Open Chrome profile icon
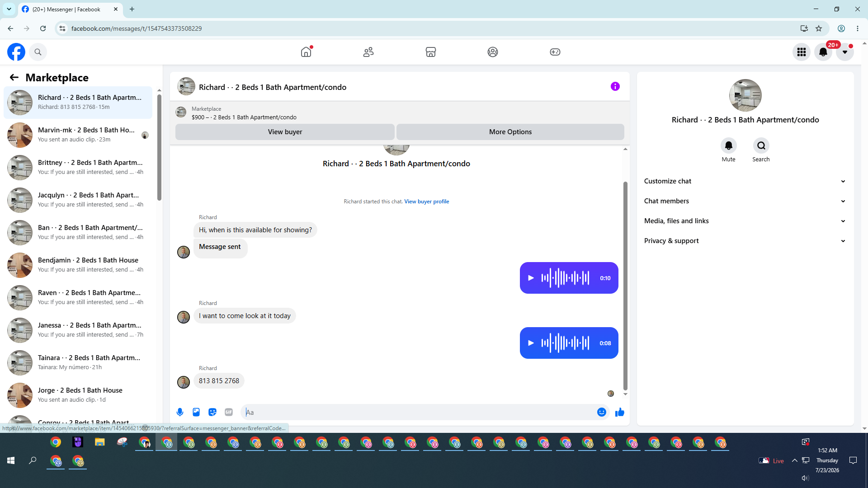The image size is (868, 488). [x=841, y=28]
